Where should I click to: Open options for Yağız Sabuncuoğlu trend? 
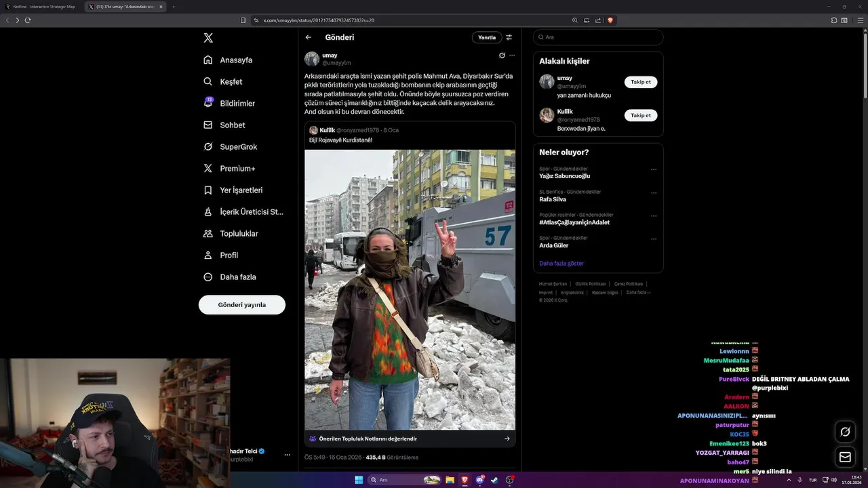click(x=654, y=169)
